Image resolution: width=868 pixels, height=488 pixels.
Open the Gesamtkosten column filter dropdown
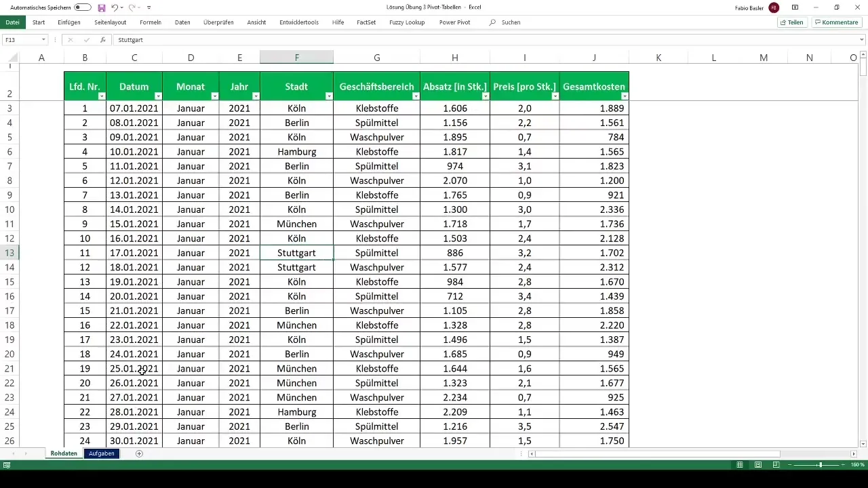(x=625, y=96)
